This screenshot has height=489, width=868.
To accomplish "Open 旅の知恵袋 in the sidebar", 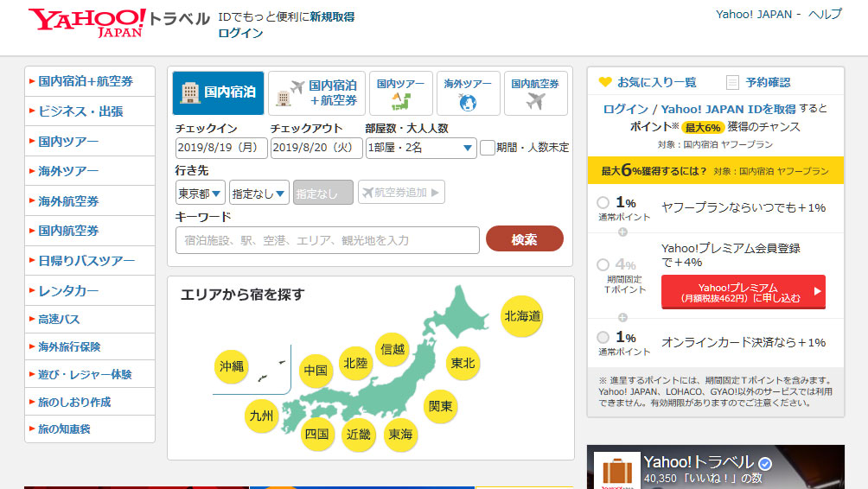I will [90, 429].
